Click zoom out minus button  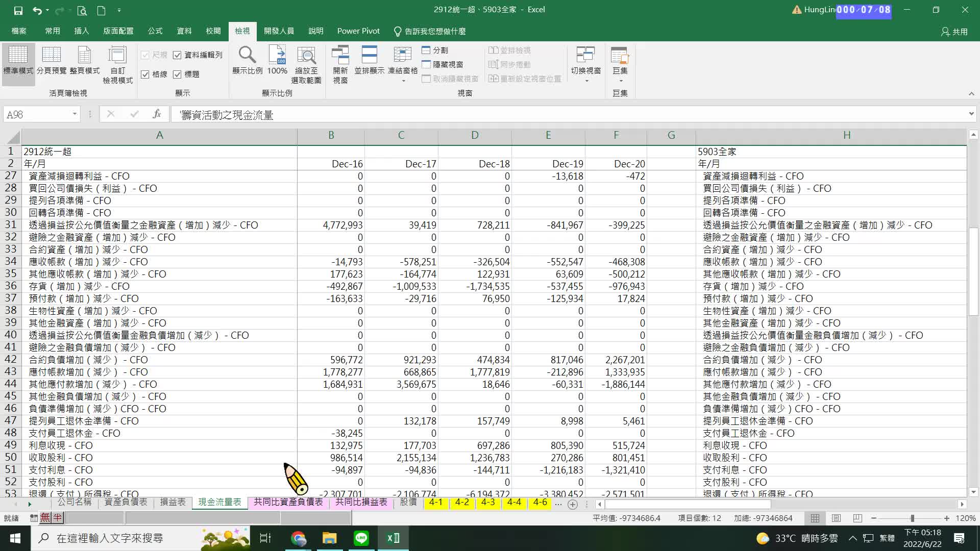pyautogui.click(x=874, y=518)
